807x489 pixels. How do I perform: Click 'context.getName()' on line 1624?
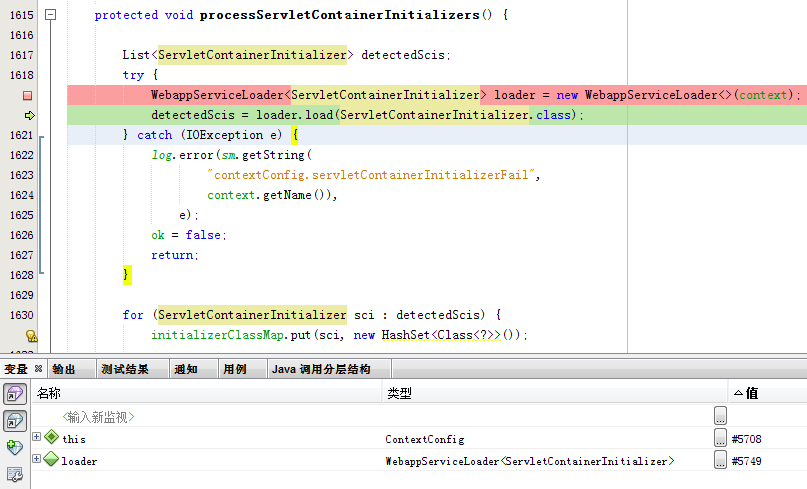point(269,195)
